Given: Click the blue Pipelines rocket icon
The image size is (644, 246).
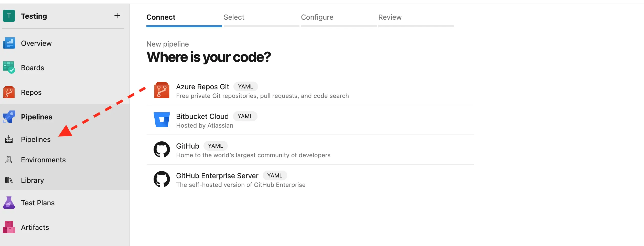Looking at the screenshot, I should [9, 117].
